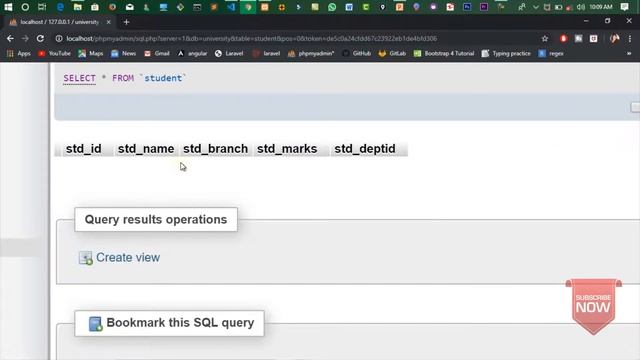
Task: Open Photoshop from the taskbar
Action: pos(467,7)
